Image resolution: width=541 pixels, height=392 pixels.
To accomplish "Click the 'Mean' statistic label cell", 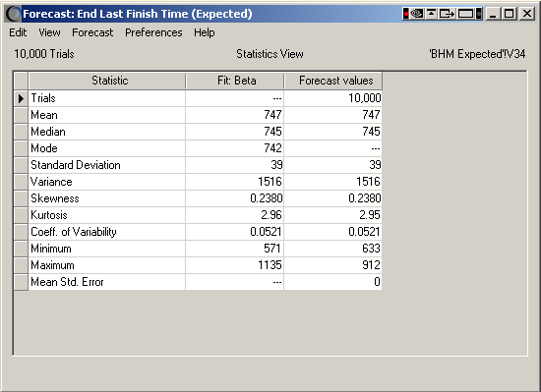I will (x=107, y=115).
